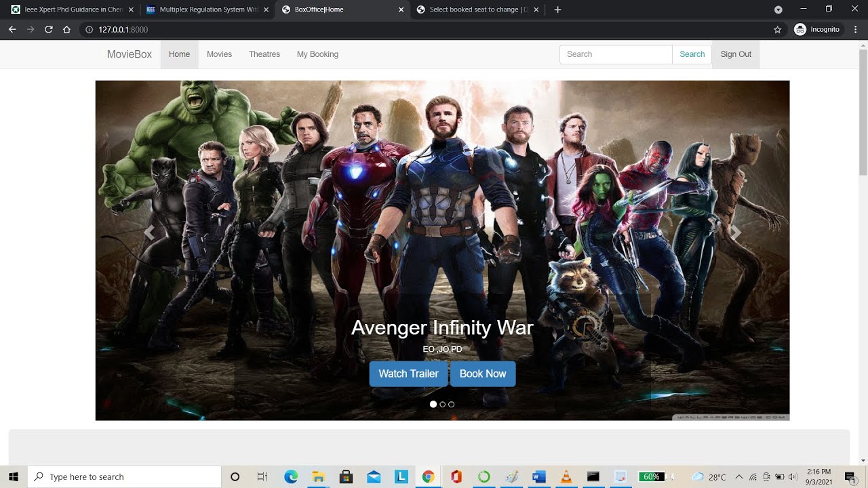
Task: Open Microsoft Word from the taskbar
Action: coord(539,476)
